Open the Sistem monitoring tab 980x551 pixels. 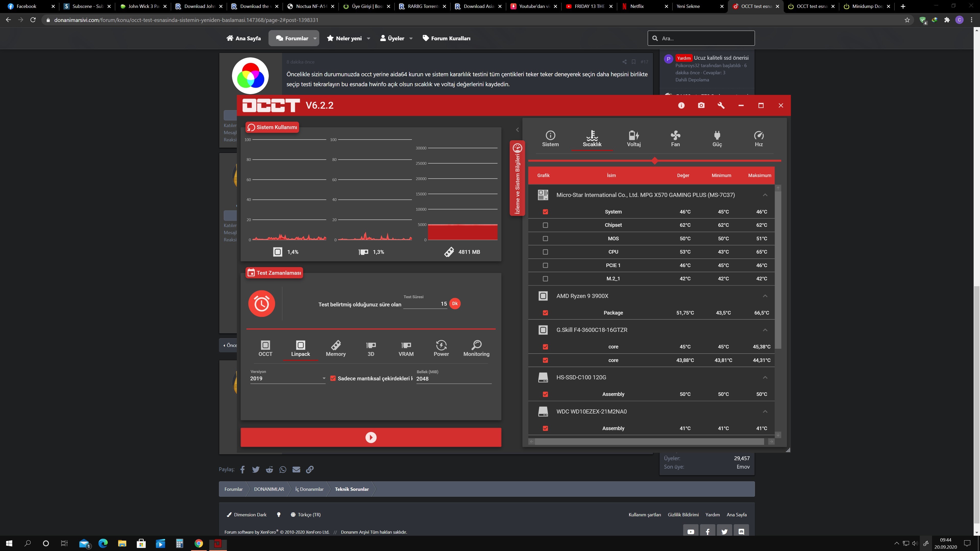tap(550, 139)
